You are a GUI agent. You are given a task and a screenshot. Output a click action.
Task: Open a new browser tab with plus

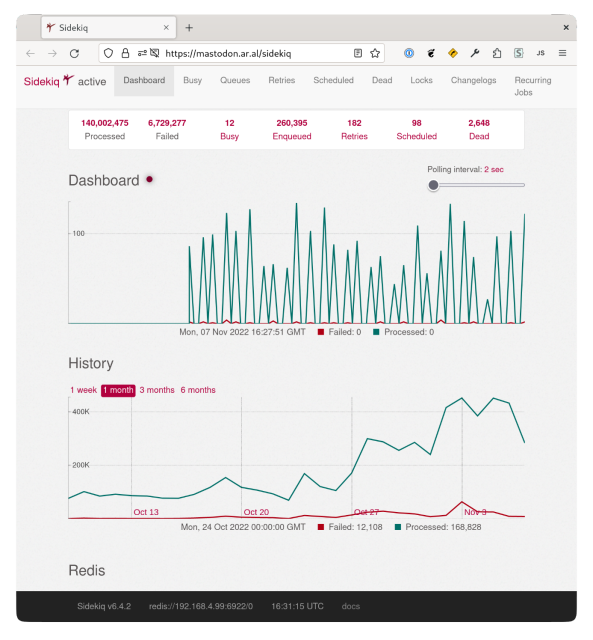coord(189,28)
